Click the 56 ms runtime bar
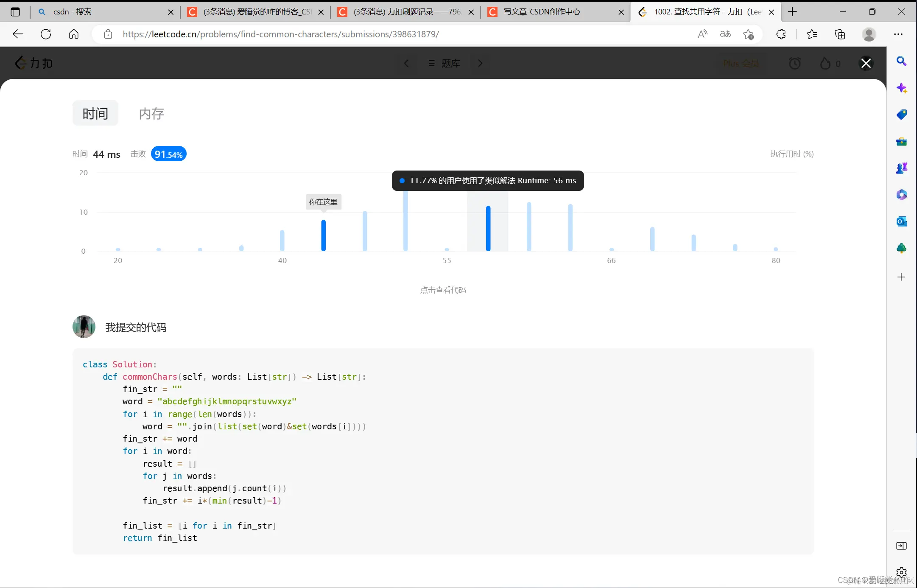The image size is (917, 588). point(488,228)
